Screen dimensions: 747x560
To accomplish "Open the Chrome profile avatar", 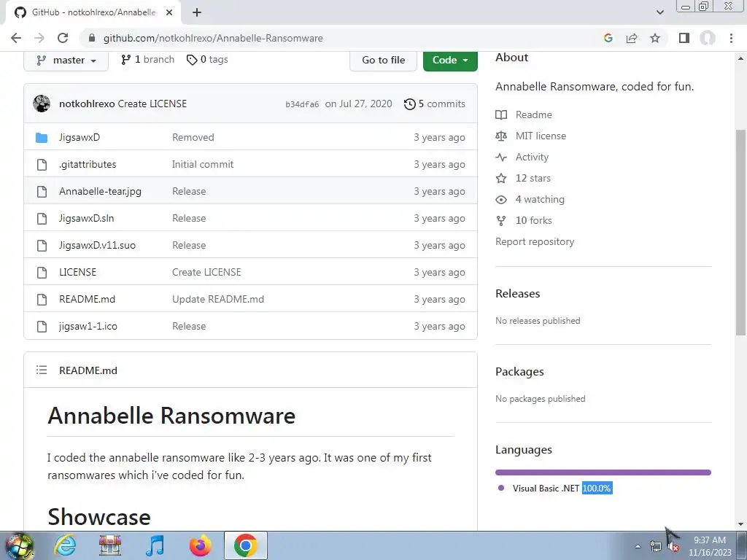I will (708, 38).
